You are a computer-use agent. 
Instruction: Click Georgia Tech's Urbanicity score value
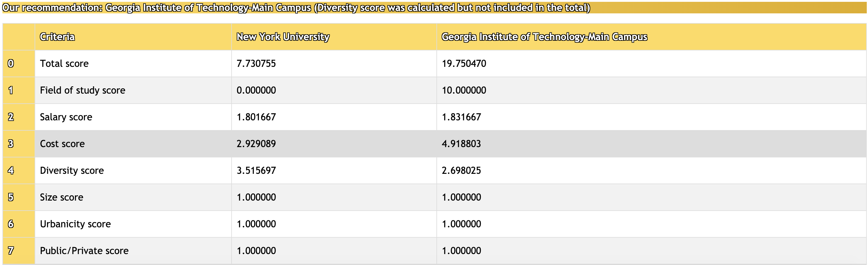pyautogui.click(x=461, y=224)
